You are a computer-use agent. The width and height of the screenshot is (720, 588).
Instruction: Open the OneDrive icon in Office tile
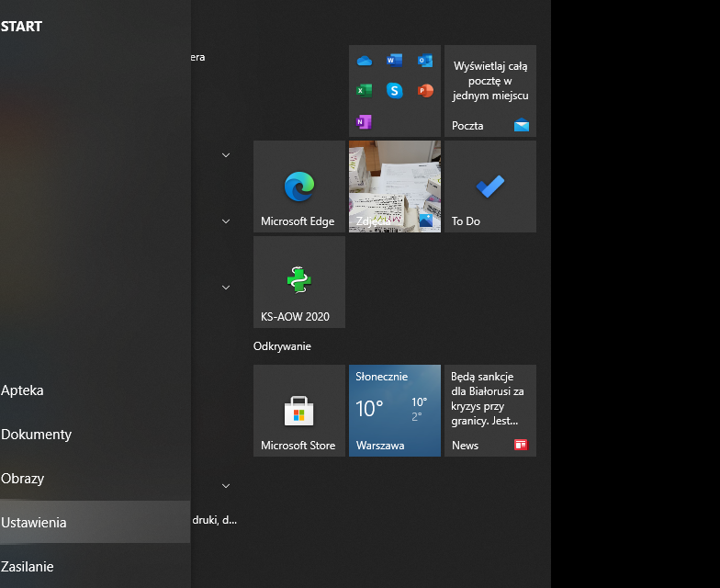tap(365, 61)
